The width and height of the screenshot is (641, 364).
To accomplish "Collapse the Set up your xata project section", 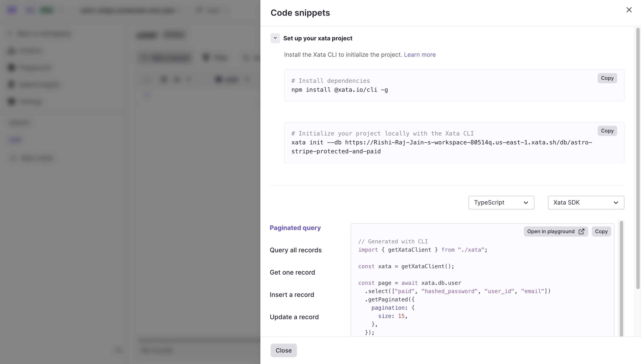I will point(275,38).
